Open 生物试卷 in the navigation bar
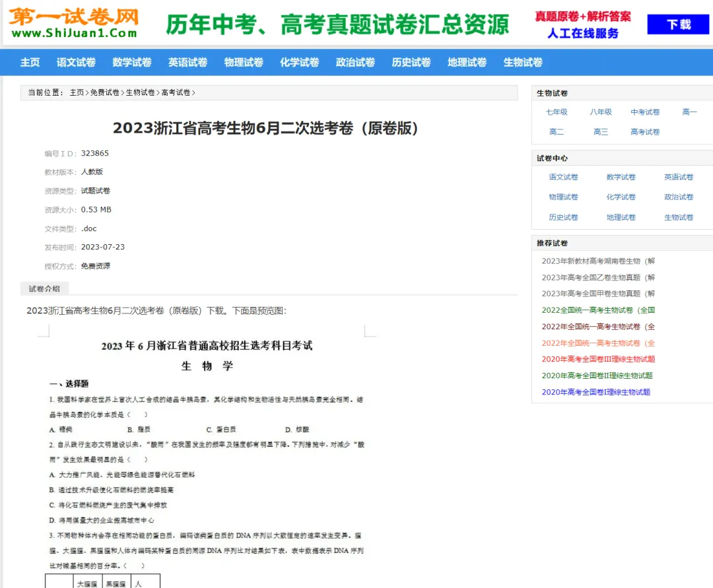 pos(524,62)
